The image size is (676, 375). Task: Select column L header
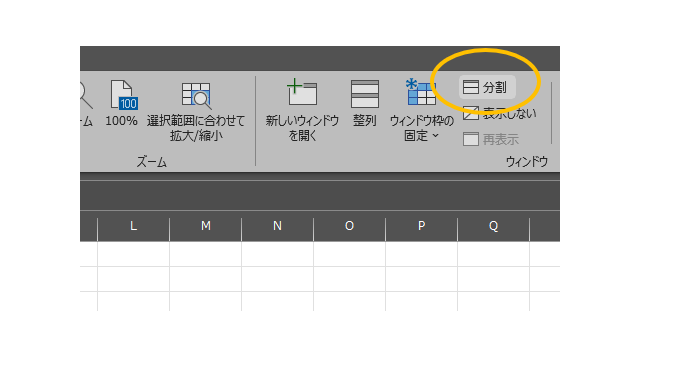coord(134,226)
